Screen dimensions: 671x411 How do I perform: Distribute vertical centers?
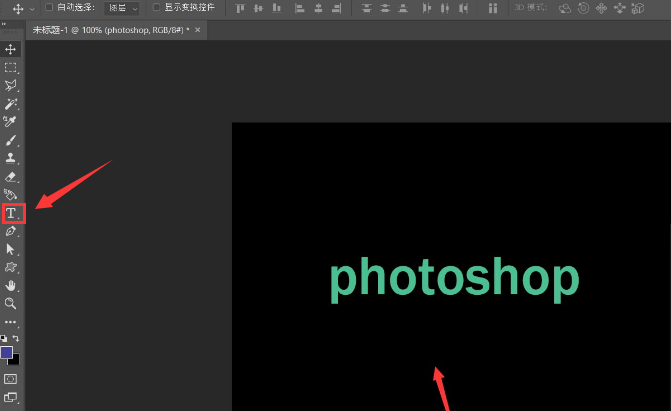click(x=385, y=8)
